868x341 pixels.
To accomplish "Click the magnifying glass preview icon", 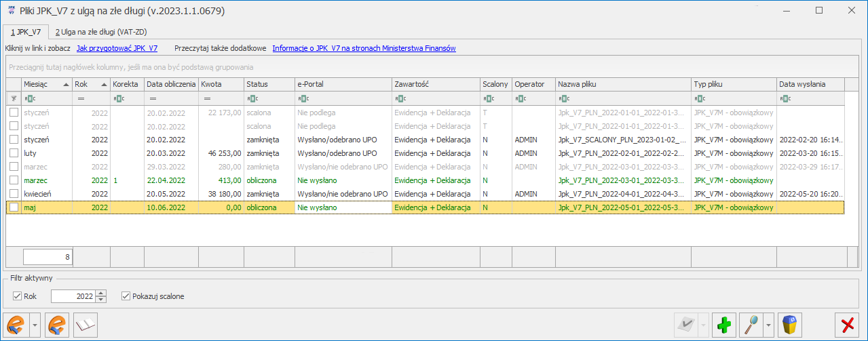I will [x=752, y=325].
